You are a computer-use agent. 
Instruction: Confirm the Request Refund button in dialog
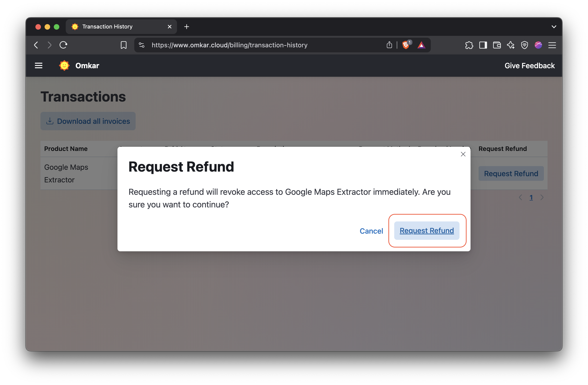[x=426, y=231]
